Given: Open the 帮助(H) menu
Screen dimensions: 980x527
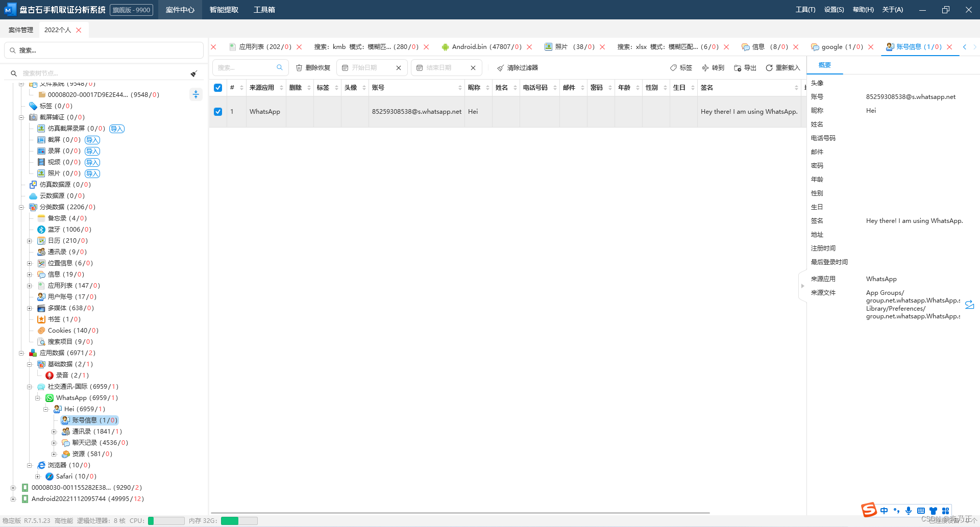Looking at the screenshot, I should 863,10.
